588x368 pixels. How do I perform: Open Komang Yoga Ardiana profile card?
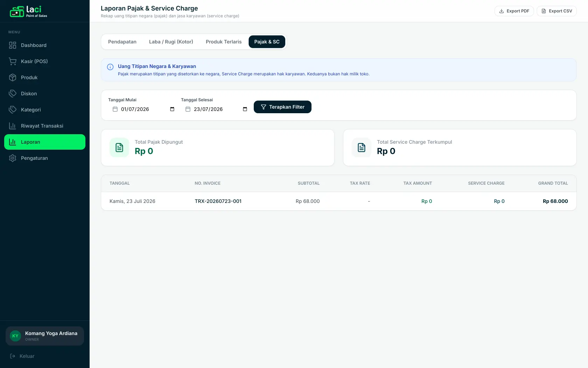click(45, 336)
